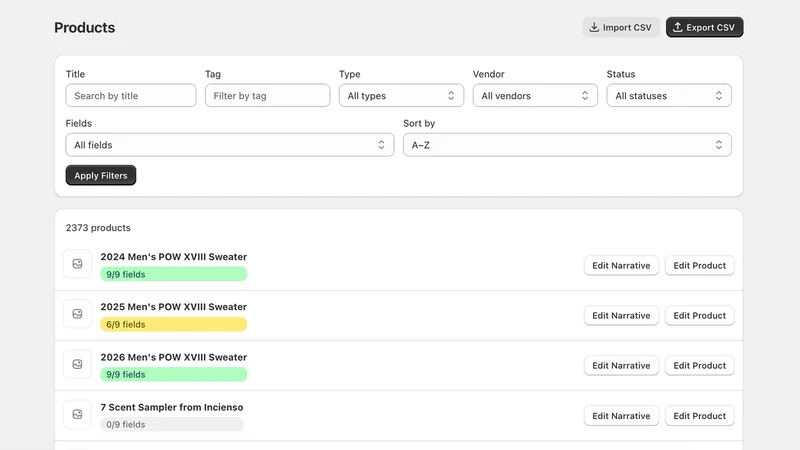Click the title 7 Scent Sampler from Incienso

tap(171, 407)
